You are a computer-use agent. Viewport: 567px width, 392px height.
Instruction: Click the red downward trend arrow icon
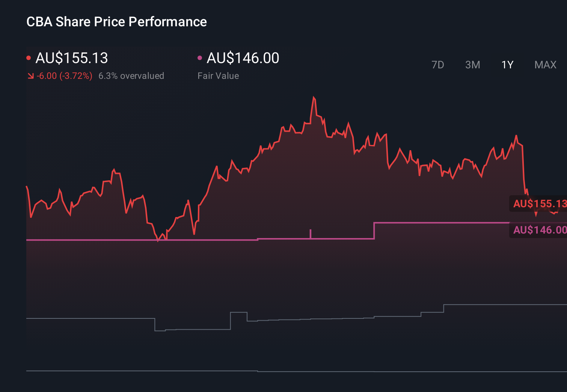click(30, 75)
